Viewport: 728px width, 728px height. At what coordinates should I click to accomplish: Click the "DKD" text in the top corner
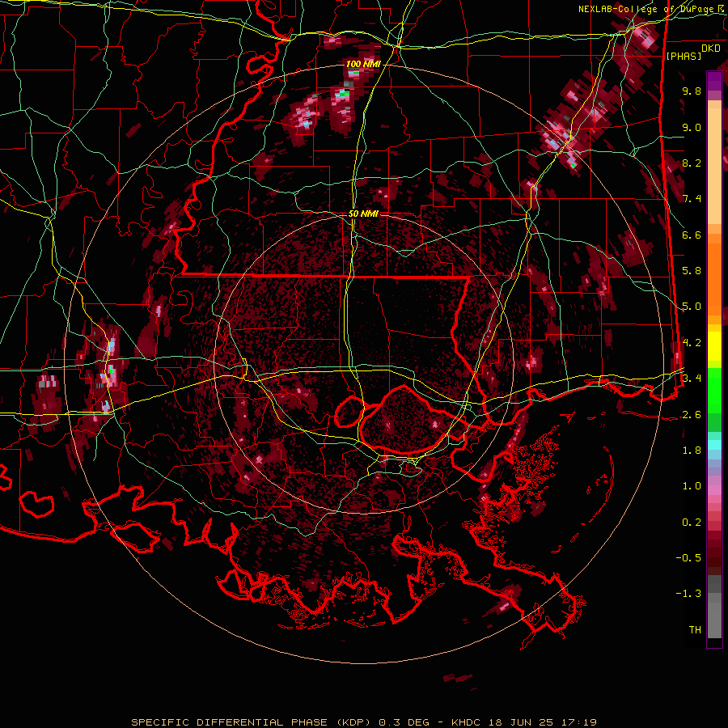711,49
